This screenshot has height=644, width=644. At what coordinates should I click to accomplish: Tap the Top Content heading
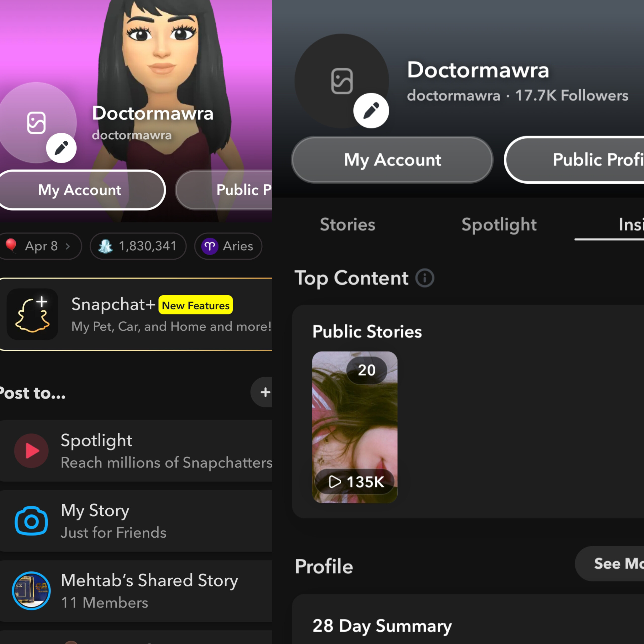[x=351, y=278]
